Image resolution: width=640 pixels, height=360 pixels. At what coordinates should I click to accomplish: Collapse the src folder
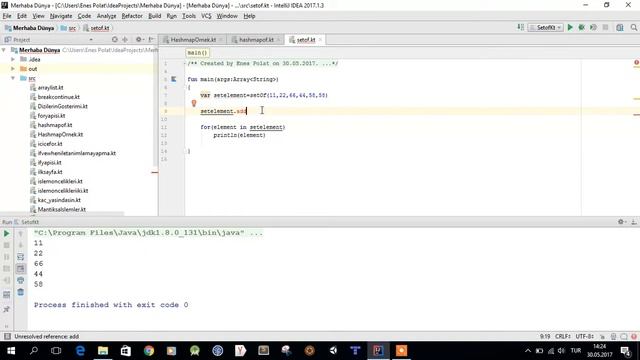click(x=13, y=78)
